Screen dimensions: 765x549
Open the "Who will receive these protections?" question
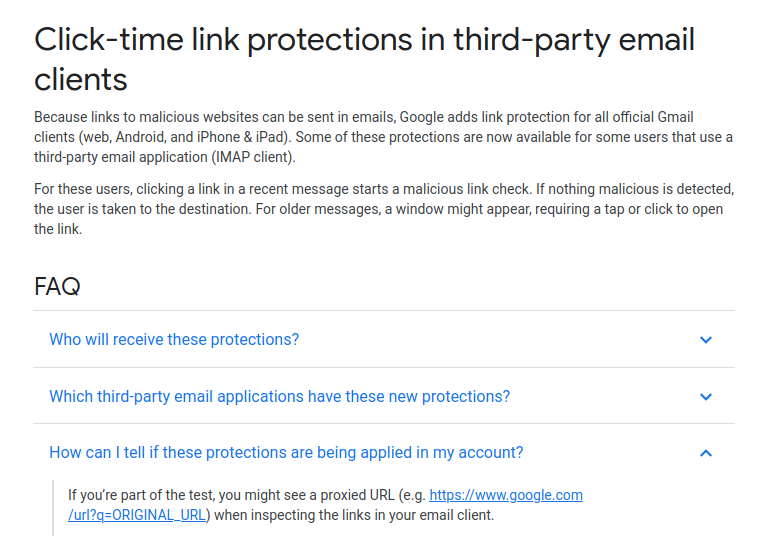(x=174, y=340)
